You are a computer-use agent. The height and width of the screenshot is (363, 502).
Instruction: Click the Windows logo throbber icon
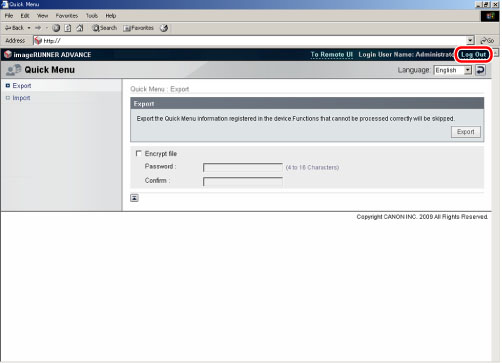point(490,16)
